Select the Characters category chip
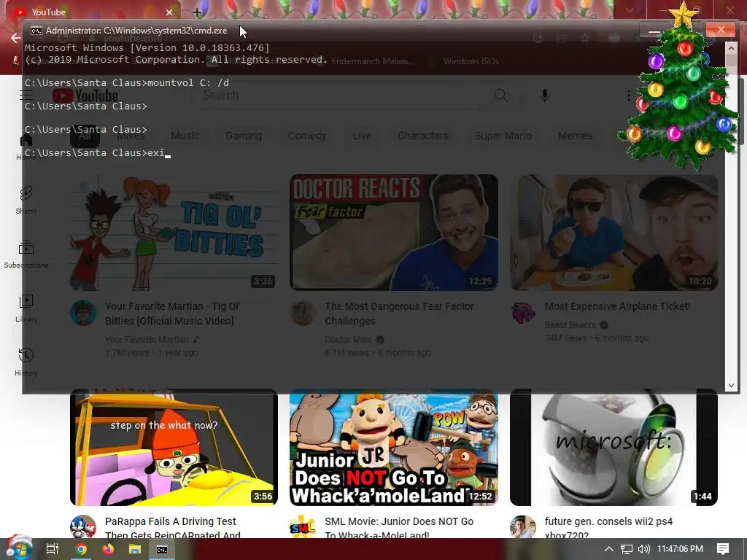Viewport: 747px width, 560px height. 423,136
